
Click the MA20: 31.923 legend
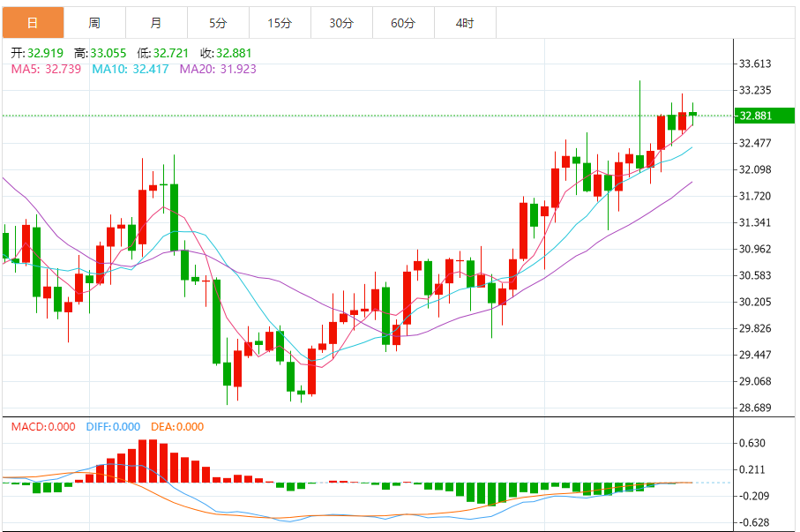click(x=218, y=69)
